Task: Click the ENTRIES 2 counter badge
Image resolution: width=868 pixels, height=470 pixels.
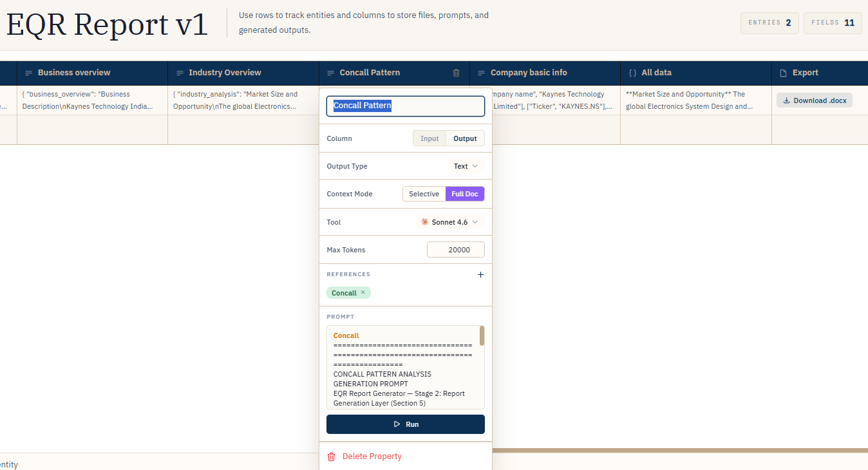Action: click(x=769, y=23)
